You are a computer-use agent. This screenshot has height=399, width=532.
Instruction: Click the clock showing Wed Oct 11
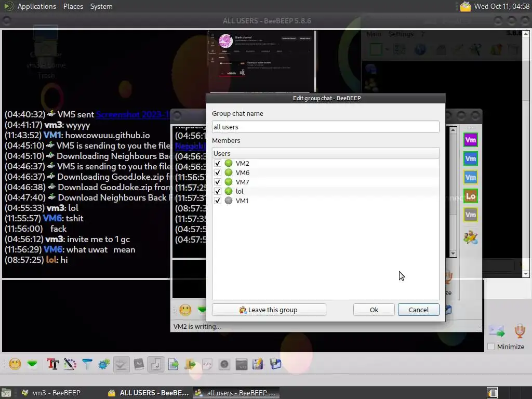click(x=501, y=6)
